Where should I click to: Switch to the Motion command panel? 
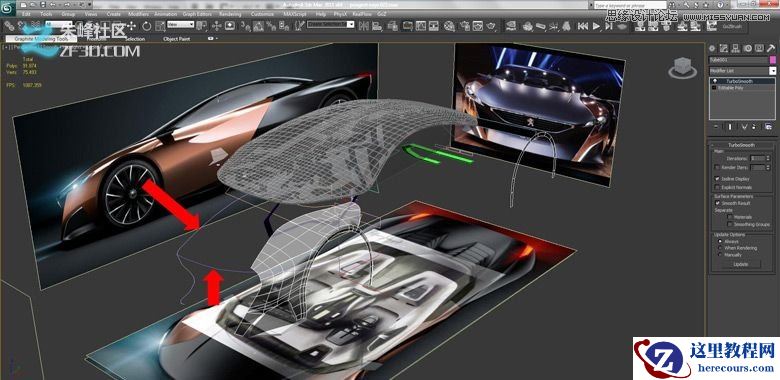pos(748,48)
